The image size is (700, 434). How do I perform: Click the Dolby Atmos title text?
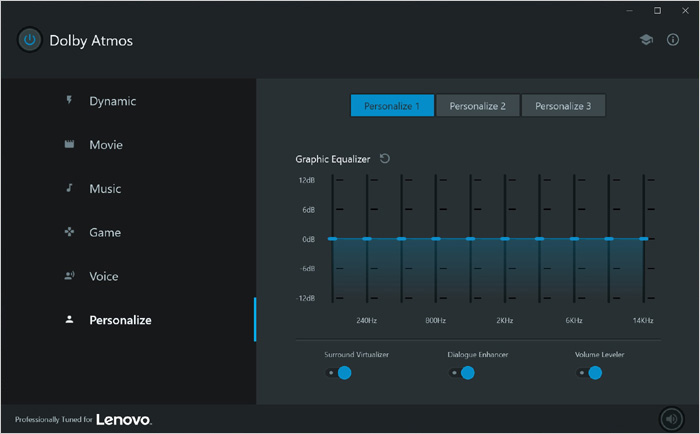coord(91,41)
